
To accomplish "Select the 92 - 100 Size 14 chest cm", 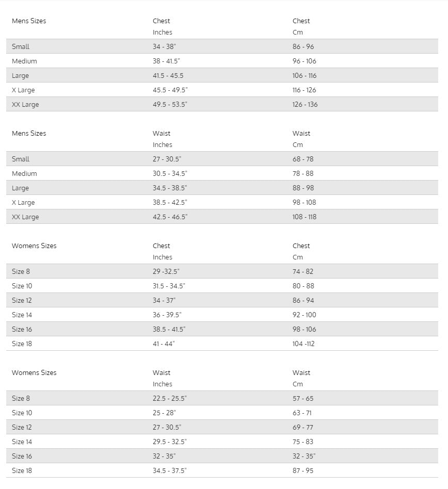I will tap(304, 315).
